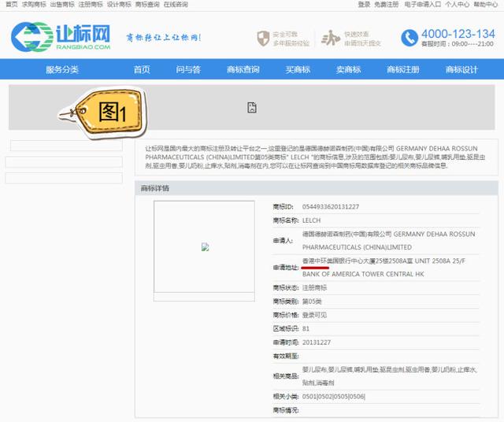The height and width of the screenshot is (422, 504).
Task: Open 帮助中心 help link
Action: pyautogui.click(x=485, y=4)
